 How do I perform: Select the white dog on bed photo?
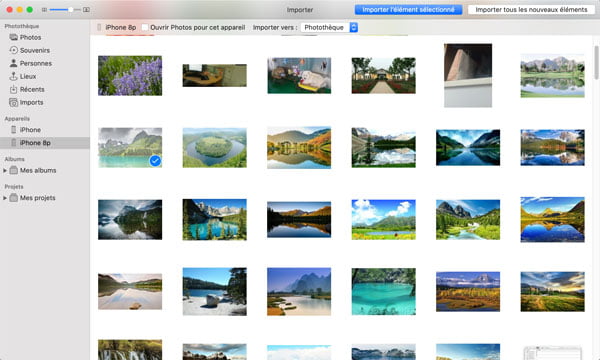[299, 75]
